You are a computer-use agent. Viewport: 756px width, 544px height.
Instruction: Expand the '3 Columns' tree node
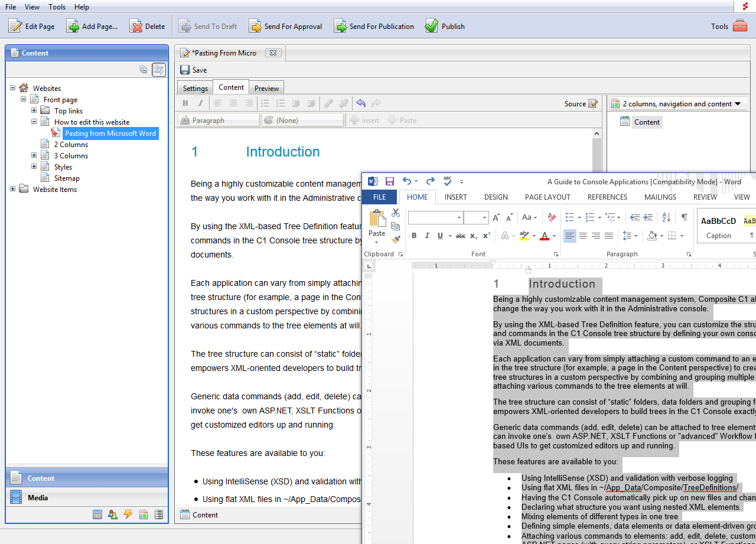tap(34, 155)
